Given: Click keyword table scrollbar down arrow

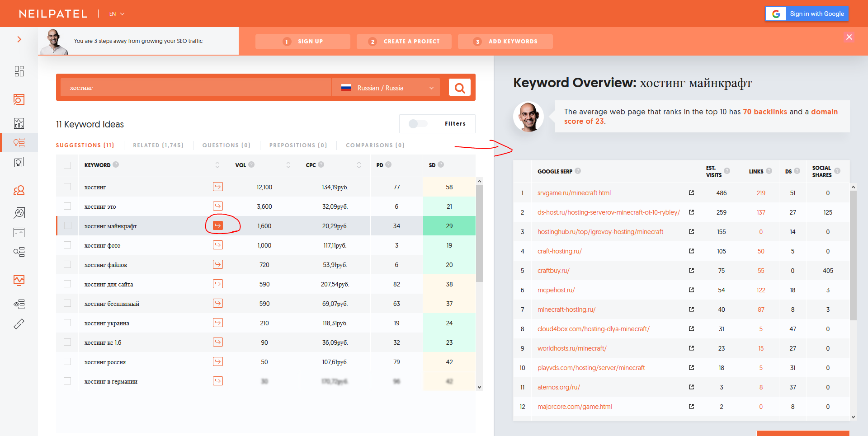Looking at the screenshot, I should (479, 387).
